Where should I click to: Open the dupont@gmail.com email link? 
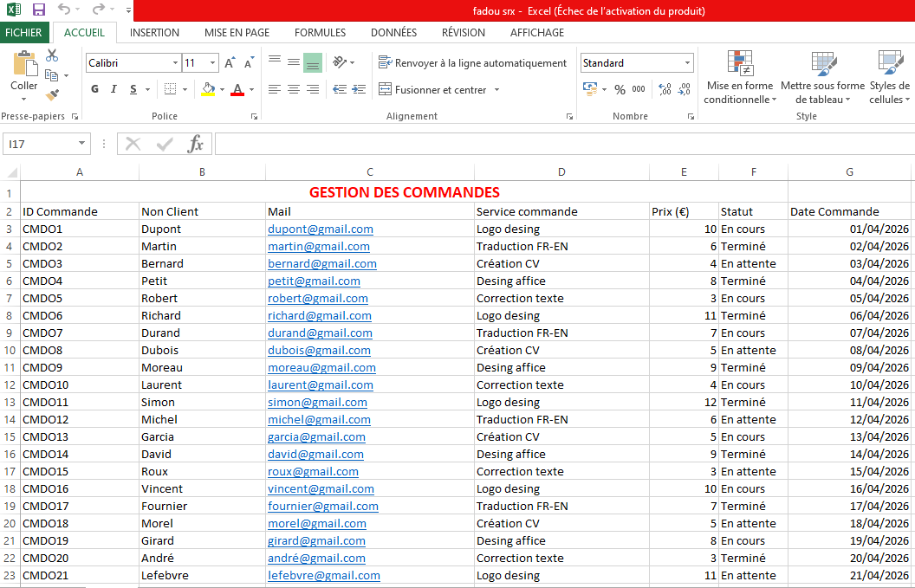[x=320, y=229]
